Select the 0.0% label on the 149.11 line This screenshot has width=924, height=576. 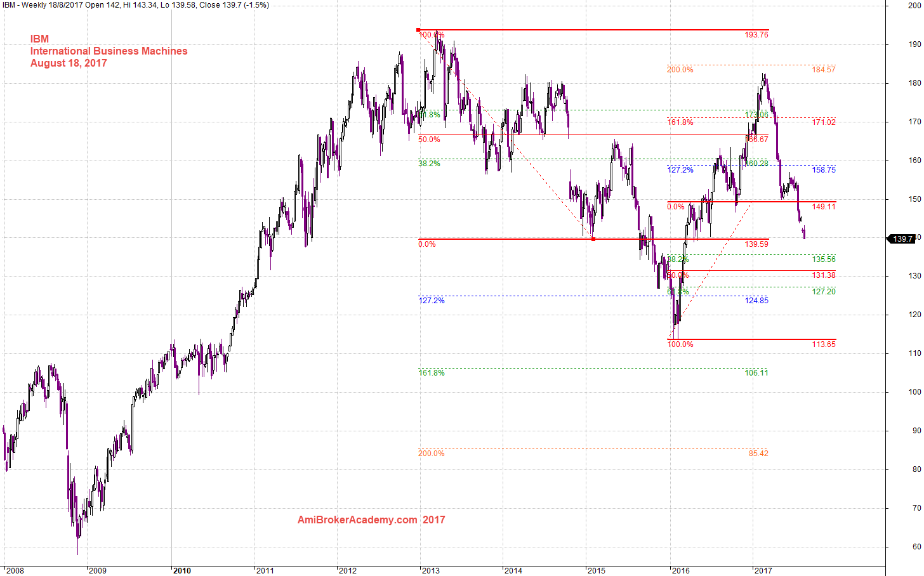[676, 207]
